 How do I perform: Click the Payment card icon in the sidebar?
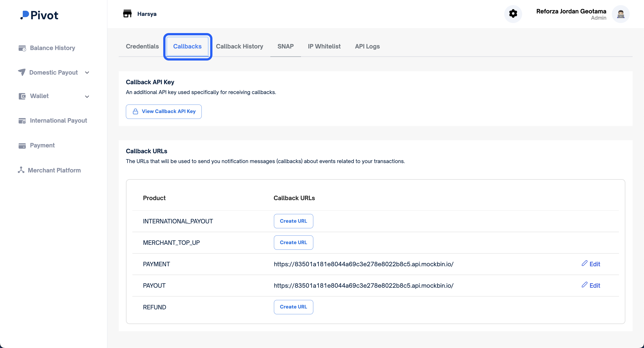coord(22,146)
